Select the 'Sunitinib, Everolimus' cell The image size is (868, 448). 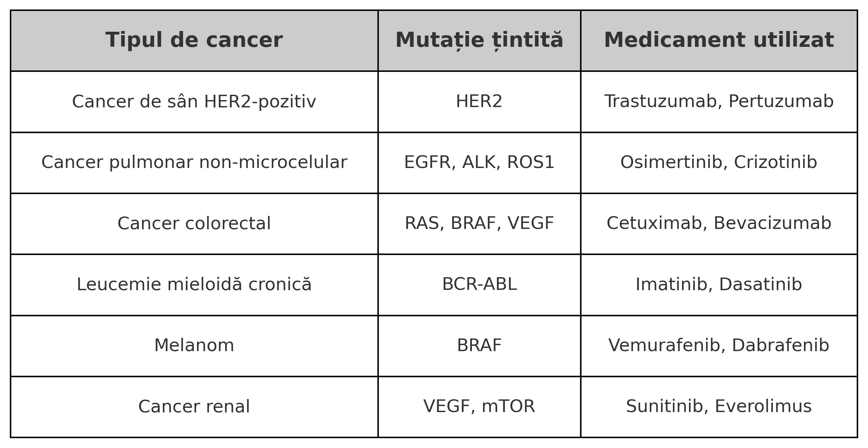(x=719, y=406)
